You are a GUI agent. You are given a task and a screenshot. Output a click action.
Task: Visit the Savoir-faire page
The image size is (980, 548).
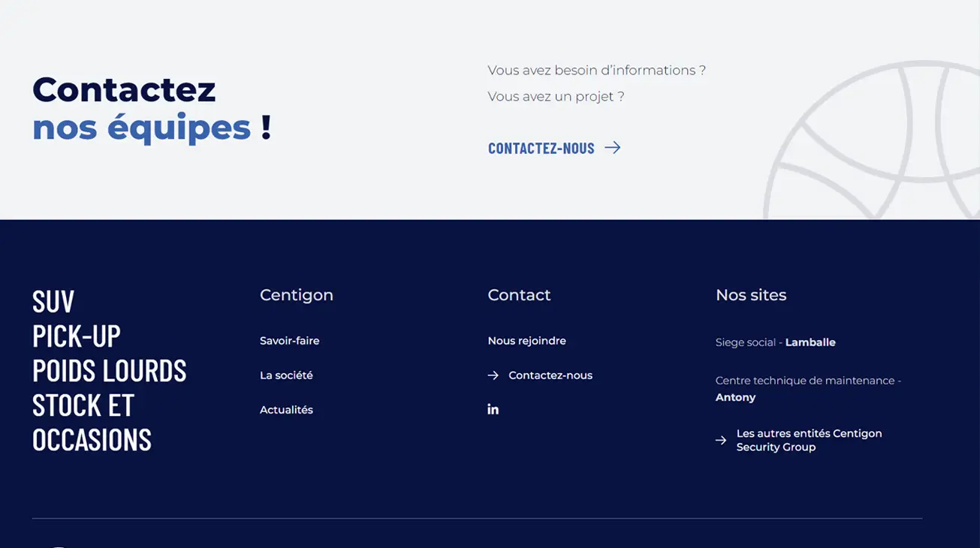click(290, 341)
